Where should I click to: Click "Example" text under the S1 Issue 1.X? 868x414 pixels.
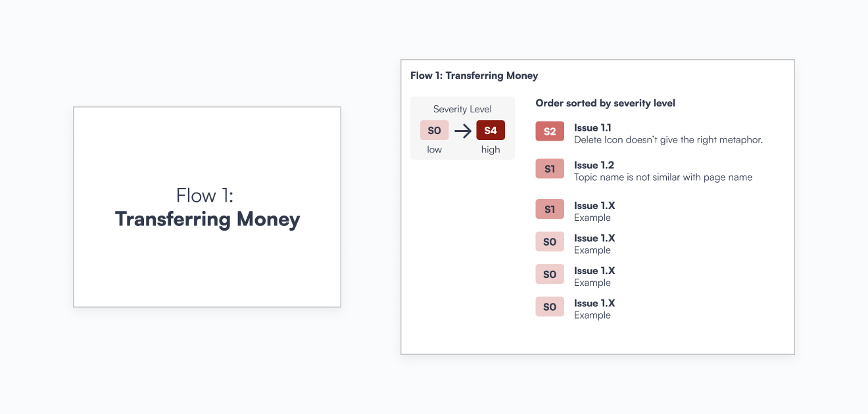(592, 218)
